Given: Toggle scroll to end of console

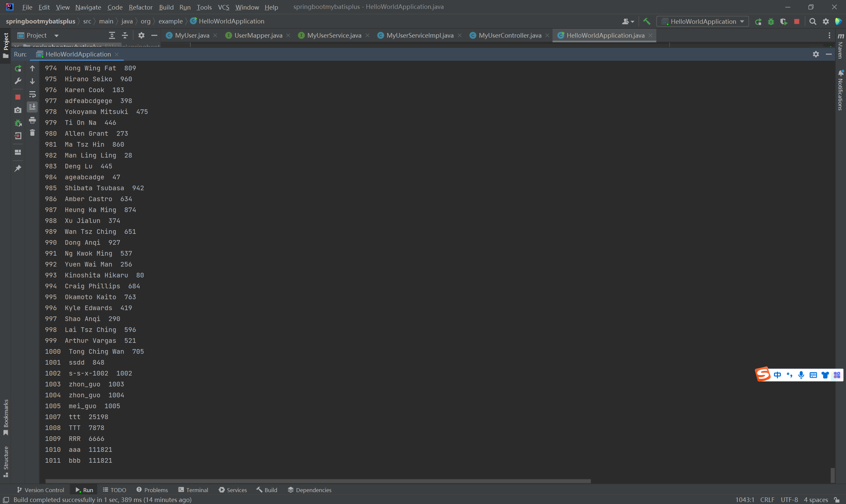Looking at the screenshot, I should (32, 107).
